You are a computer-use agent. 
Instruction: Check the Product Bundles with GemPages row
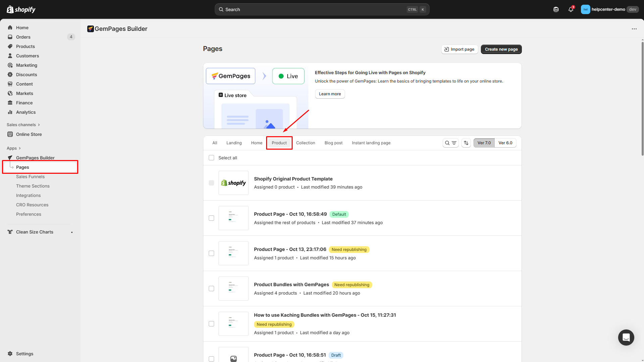tap(211, 289)
